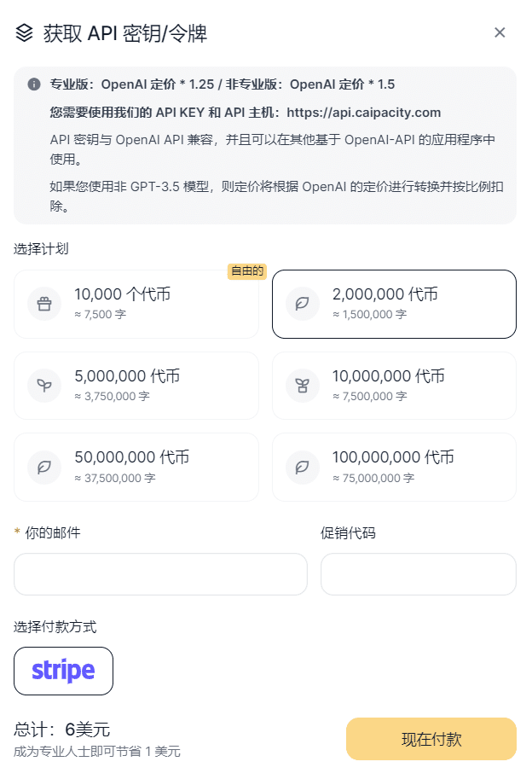The image size is (532, 779).
Task: Click the sprout icon on the 5,000,000 token plan
Action: coord(43,385)
